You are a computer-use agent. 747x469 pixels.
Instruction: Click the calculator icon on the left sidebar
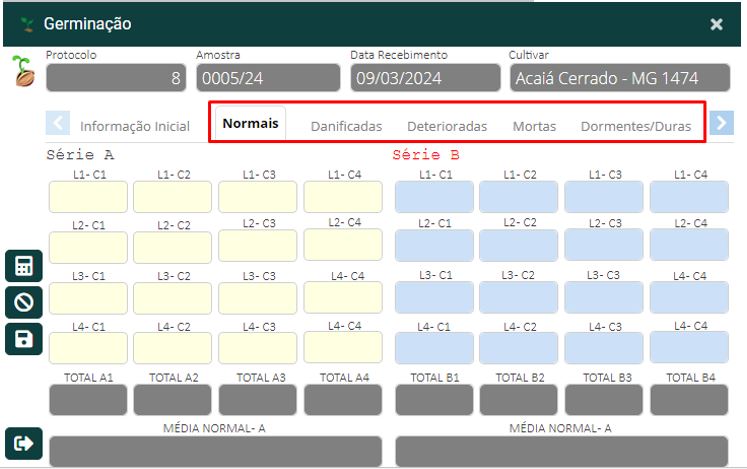click(24, 267)
